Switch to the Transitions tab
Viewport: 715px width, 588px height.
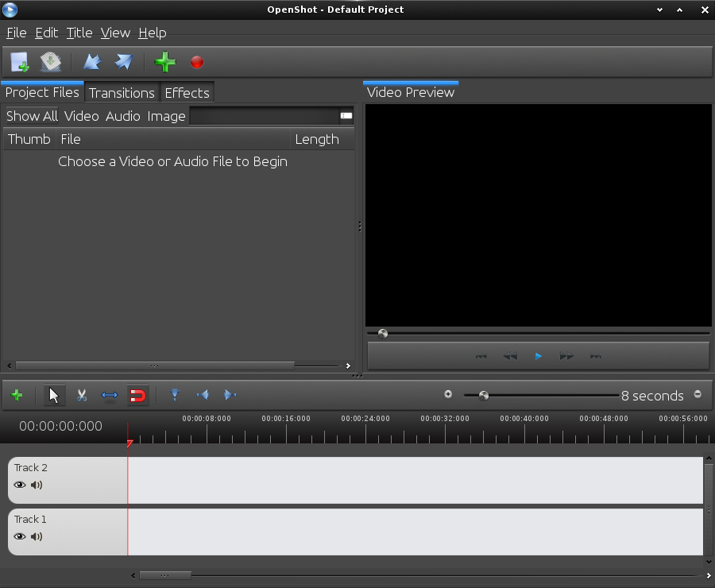coord(122,93)
